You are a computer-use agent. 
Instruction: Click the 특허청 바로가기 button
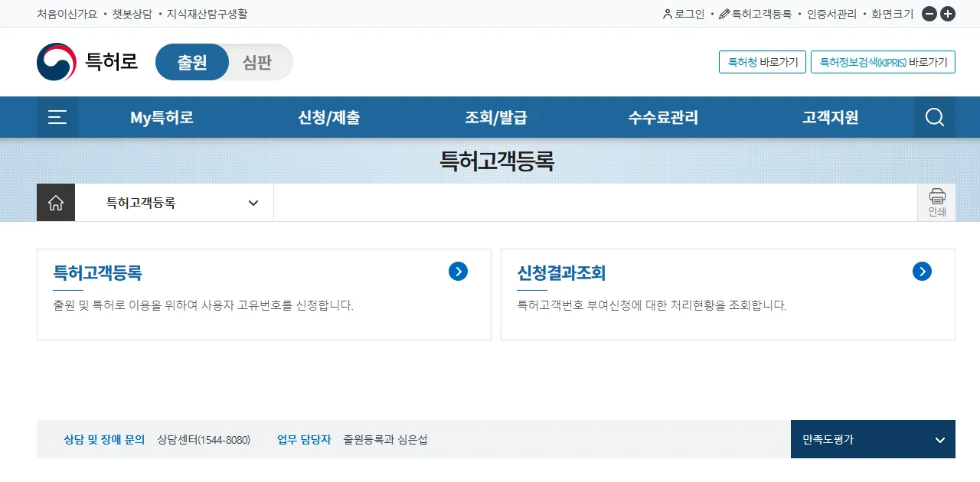coord(762,62)
